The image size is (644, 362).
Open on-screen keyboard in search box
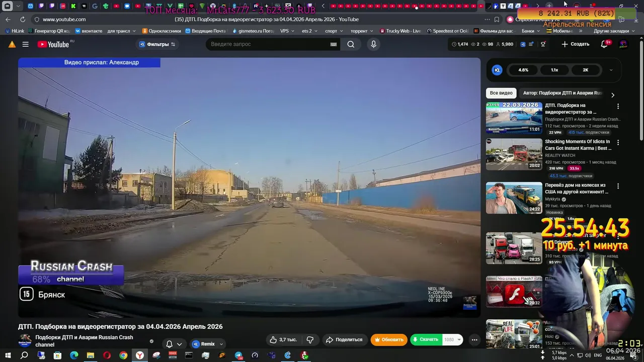pos(333,44)
